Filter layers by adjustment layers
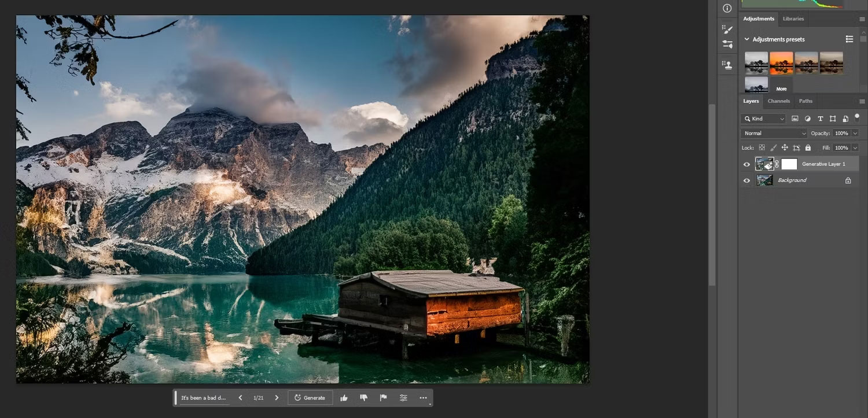Image resolution: width=868 pixels, height=418 pixels. pyautogui.click(x=808, y=119)
